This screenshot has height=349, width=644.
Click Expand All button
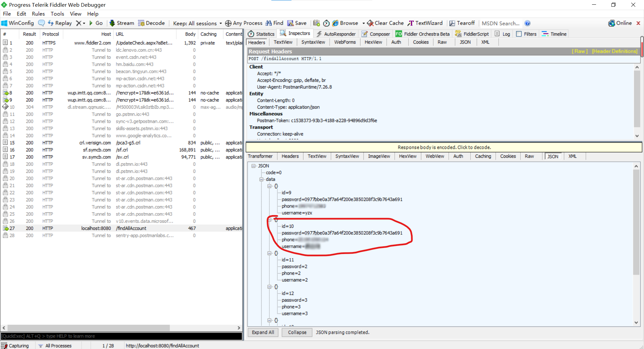263,332
